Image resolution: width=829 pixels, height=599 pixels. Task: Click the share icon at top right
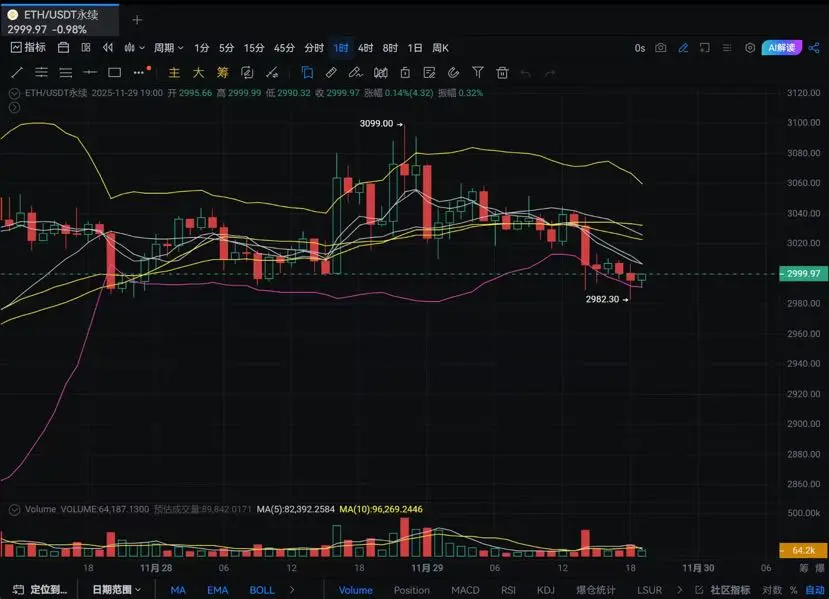coord(814,48)
